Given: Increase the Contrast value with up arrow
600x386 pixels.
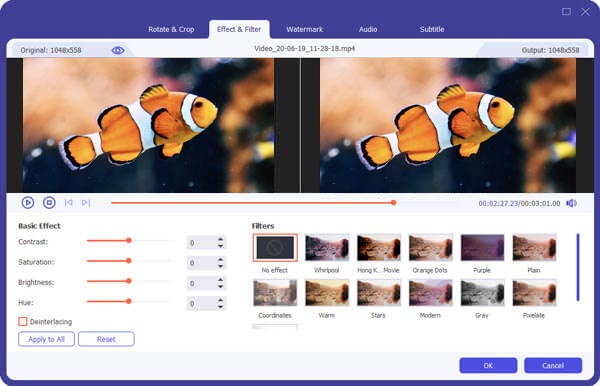Looking at the screenshot, I should (220, 239).
